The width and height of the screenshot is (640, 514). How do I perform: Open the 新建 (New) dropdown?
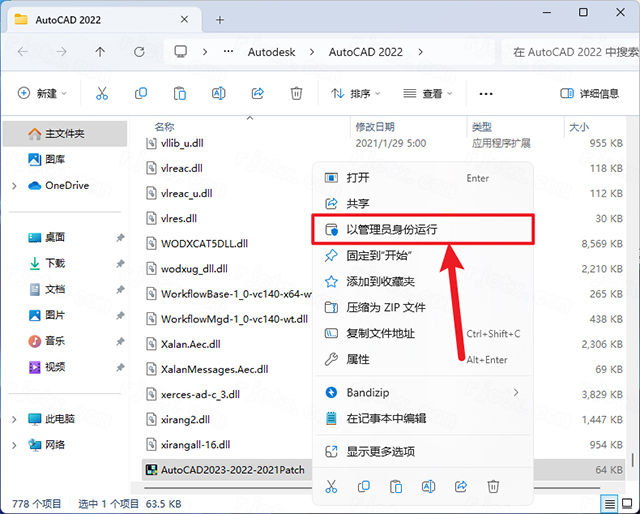42,93
